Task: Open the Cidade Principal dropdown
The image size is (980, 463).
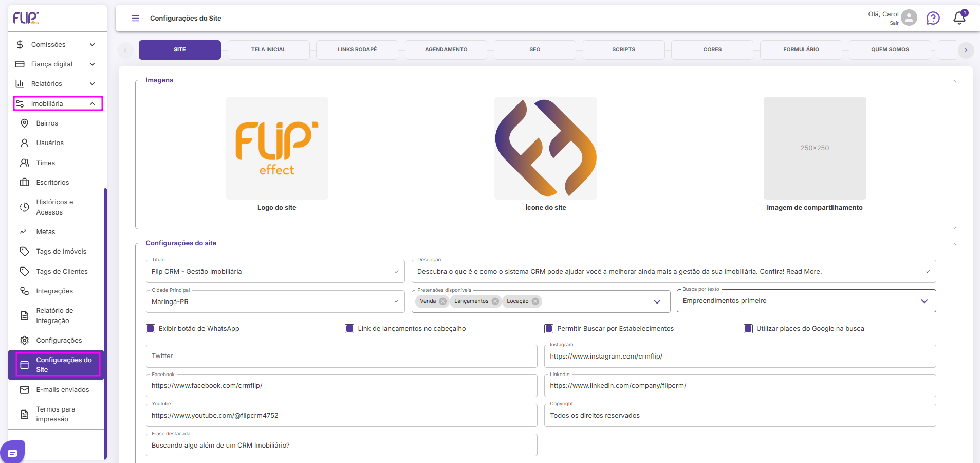Action: coord(275,301)
